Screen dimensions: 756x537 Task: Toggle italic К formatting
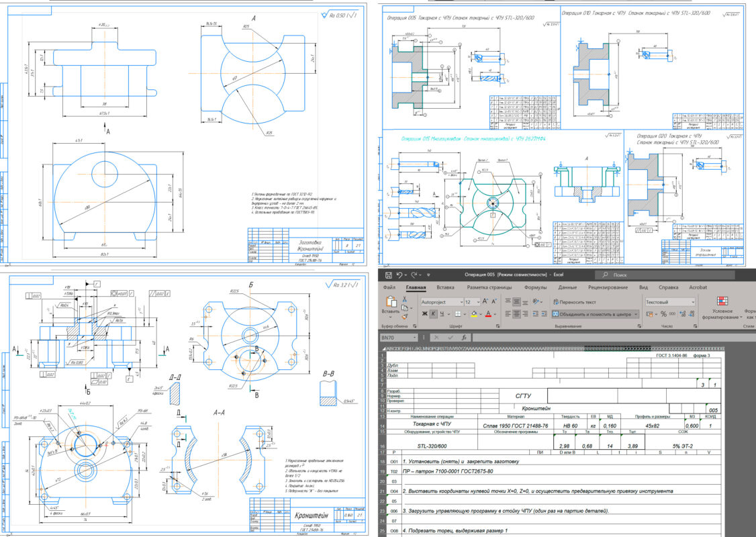coord(434,314)
